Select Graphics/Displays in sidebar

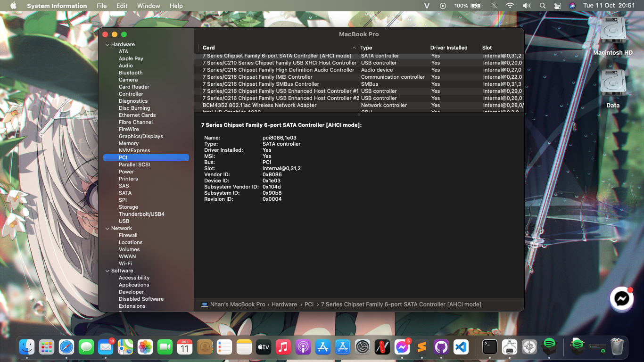pyautogui.click(x=141, y=136)
